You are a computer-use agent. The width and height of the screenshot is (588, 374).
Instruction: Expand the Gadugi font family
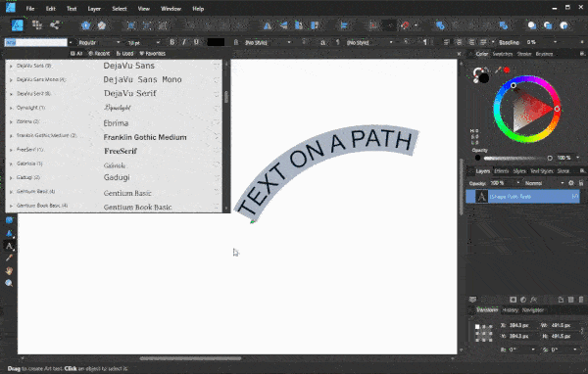pos(11,177)
